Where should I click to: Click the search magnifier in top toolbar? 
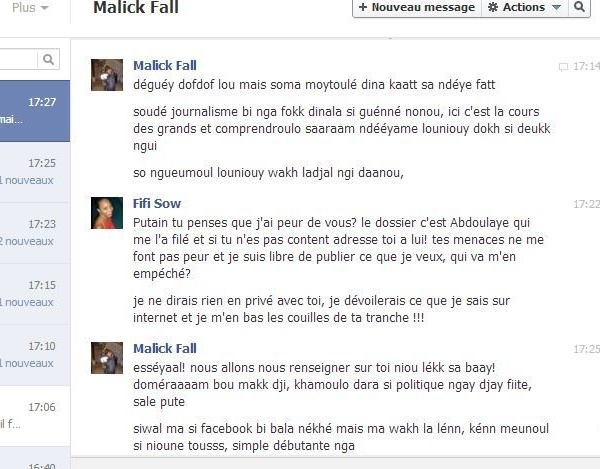pyautogui.click(x=579, y=7)
